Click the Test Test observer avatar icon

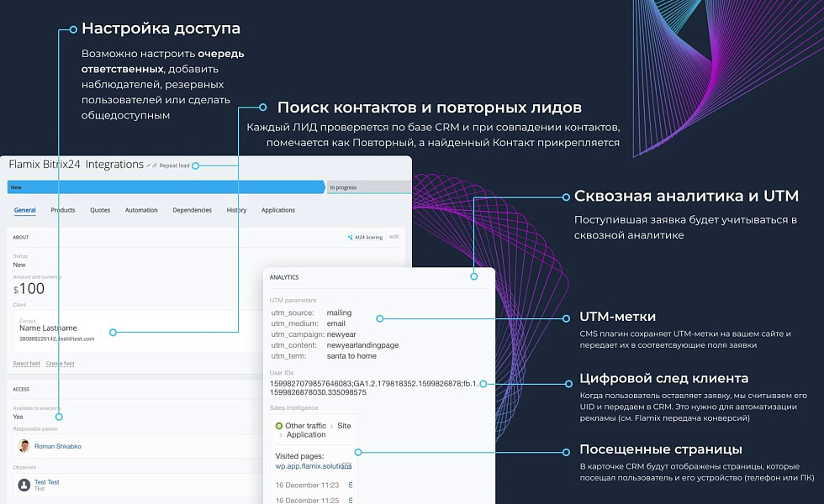coord(24,485)
